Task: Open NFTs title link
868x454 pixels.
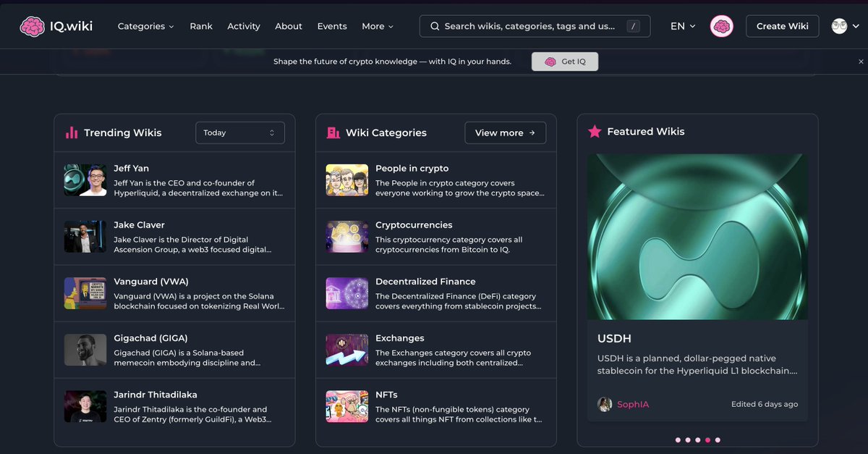Action: click(386, 395)
